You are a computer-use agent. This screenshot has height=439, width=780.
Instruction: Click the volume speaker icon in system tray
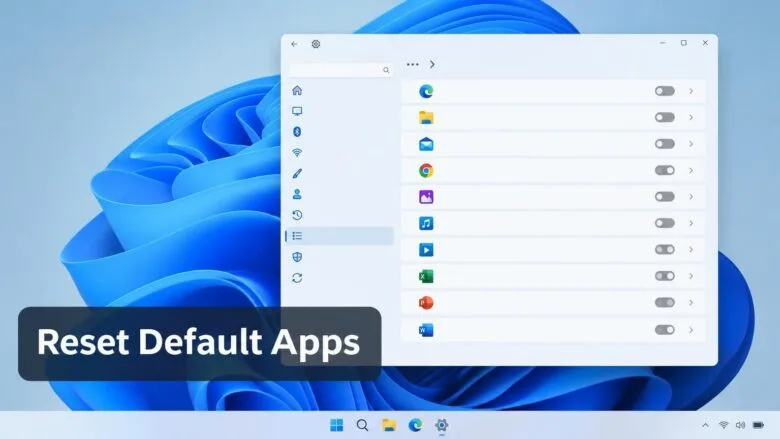(740, 425)
